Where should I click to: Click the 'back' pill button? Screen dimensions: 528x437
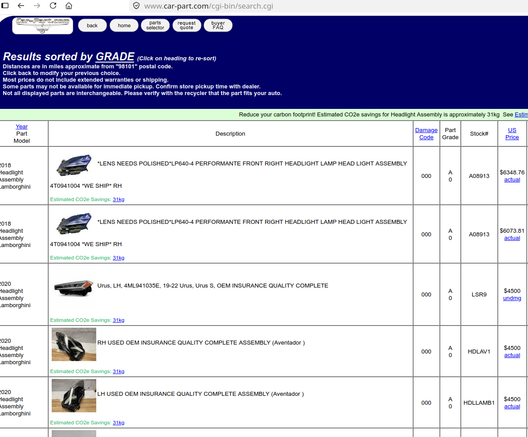pos(92,26)
